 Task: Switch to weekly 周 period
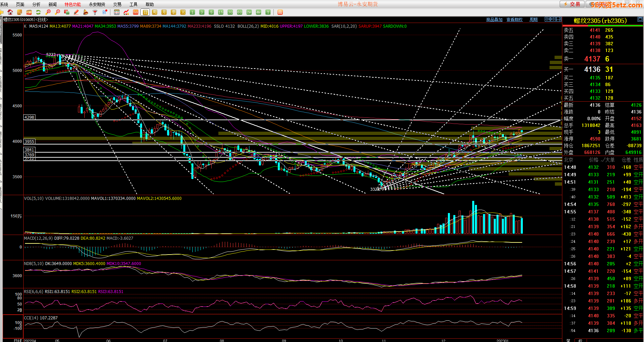click(155, 12)
